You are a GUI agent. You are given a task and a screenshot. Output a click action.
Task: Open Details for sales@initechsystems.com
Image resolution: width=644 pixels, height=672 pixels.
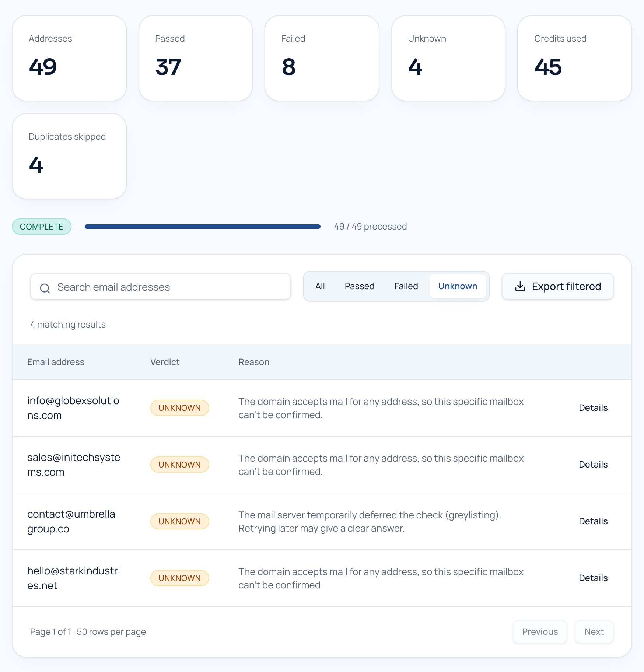pos(593,465)
